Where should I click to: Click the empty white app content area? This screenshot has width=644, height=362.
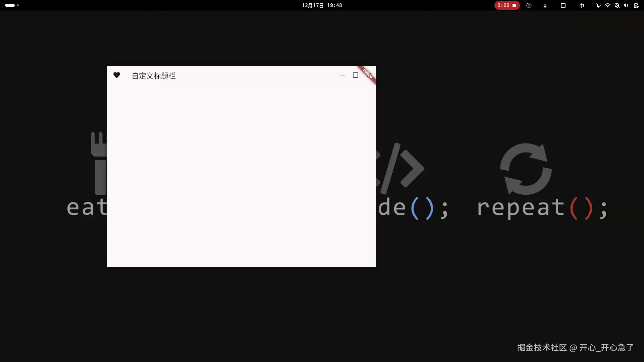pyautogui.click(x=241, y=174)
